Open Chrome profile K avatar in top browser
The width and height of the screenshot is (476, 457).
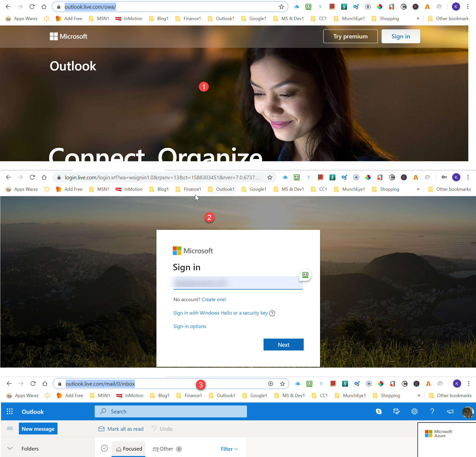pos(456,7)
